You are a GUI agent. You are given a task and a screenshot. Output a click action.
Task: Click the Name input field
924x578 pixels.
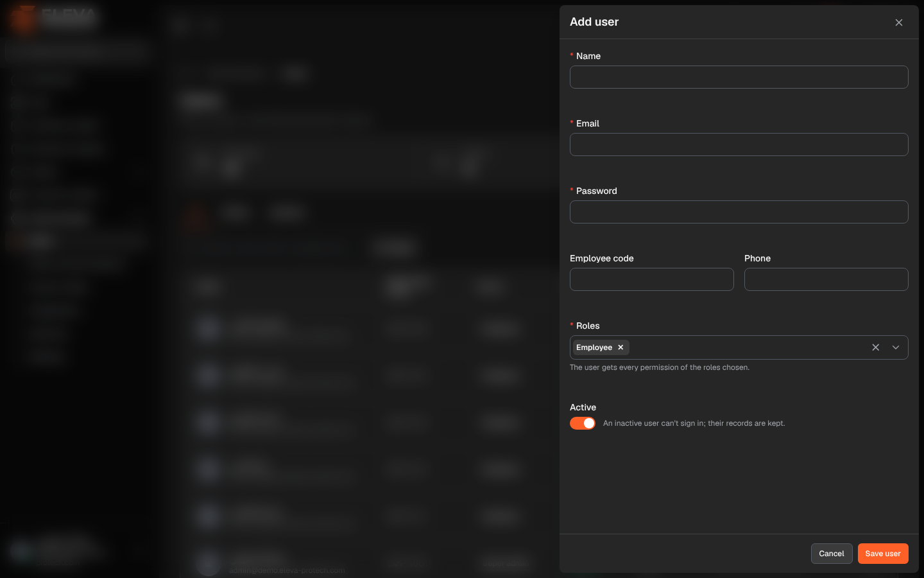tap(739, 77)
